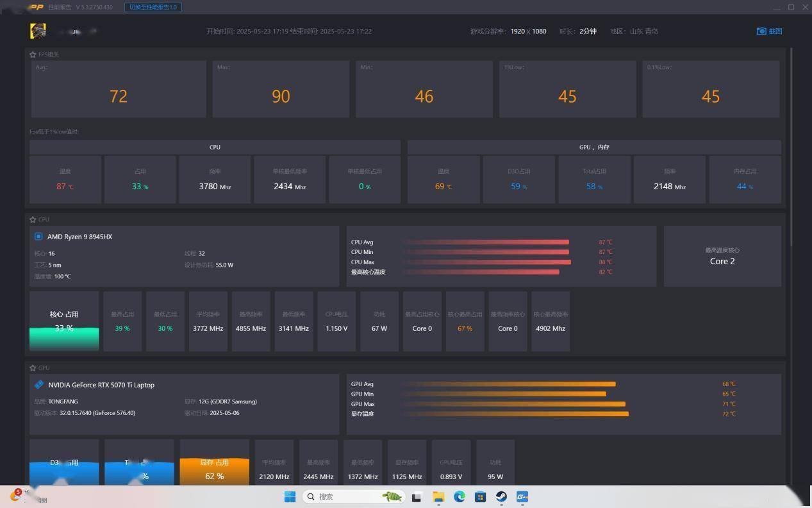Select the Avg FPS card showing 72
Screen dimensions: 812x508
coord(119,89)
